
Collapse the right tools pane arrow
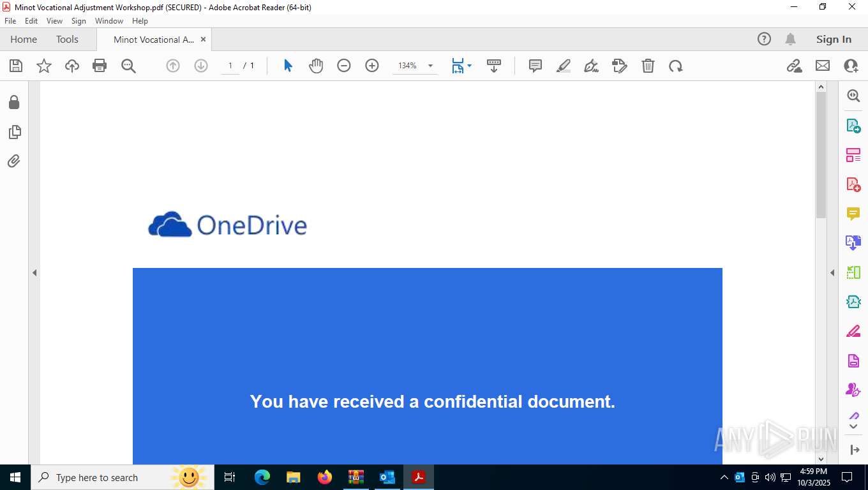point(832,272)
